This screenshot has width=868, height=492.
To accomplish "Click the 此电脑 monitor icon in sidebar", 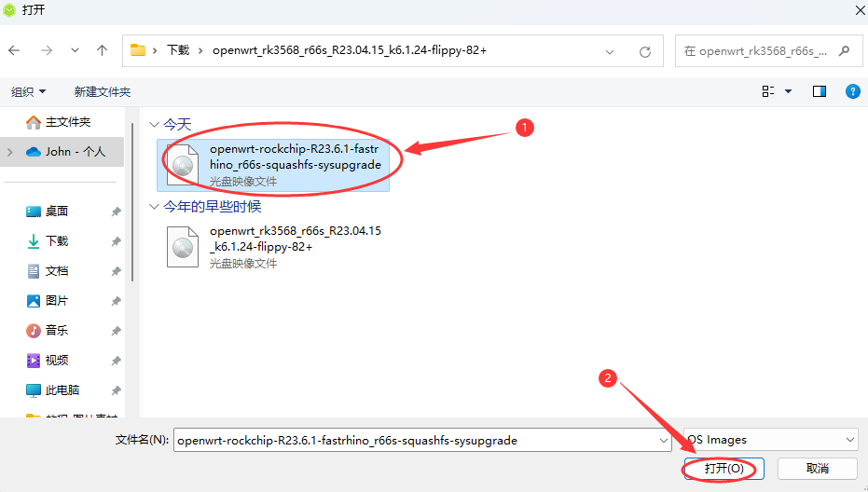I will pos(34,390).
